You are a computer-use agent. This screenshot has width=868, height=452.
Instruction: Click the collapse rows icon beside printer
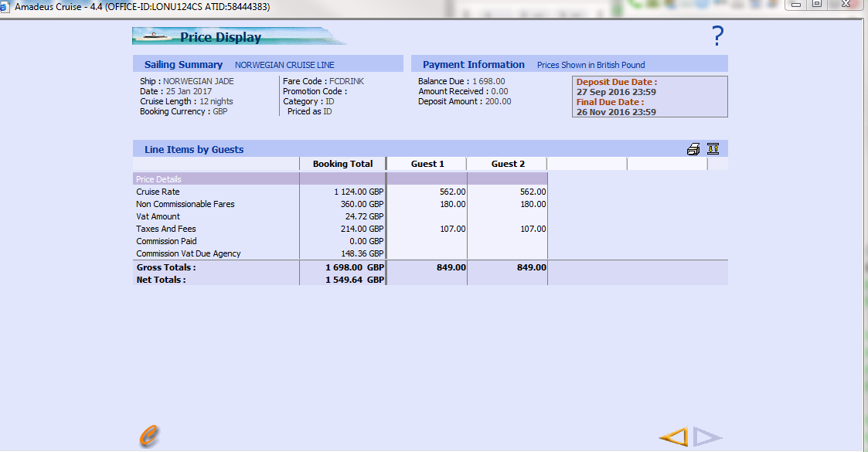pos(713,149)
